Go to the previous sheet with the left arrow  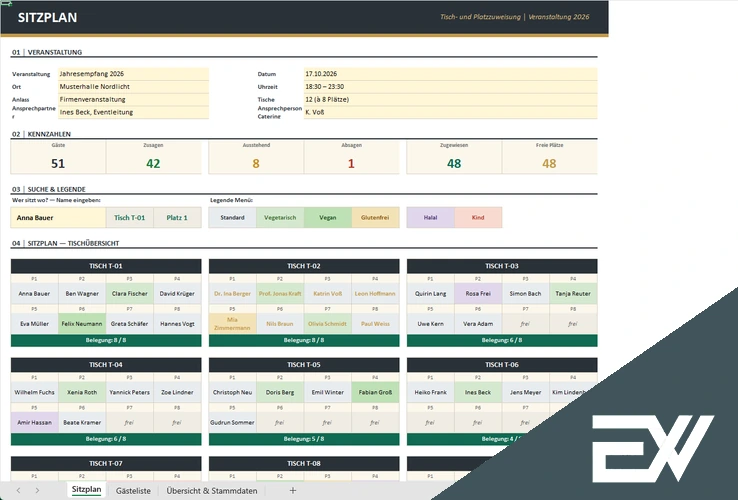coord(18,491)
